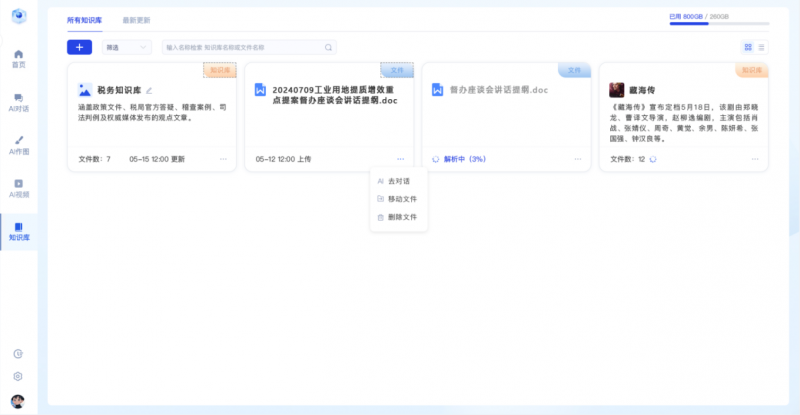Open more options on 税务知识库 card
This screenshot has width=800, height=415.
223,159
